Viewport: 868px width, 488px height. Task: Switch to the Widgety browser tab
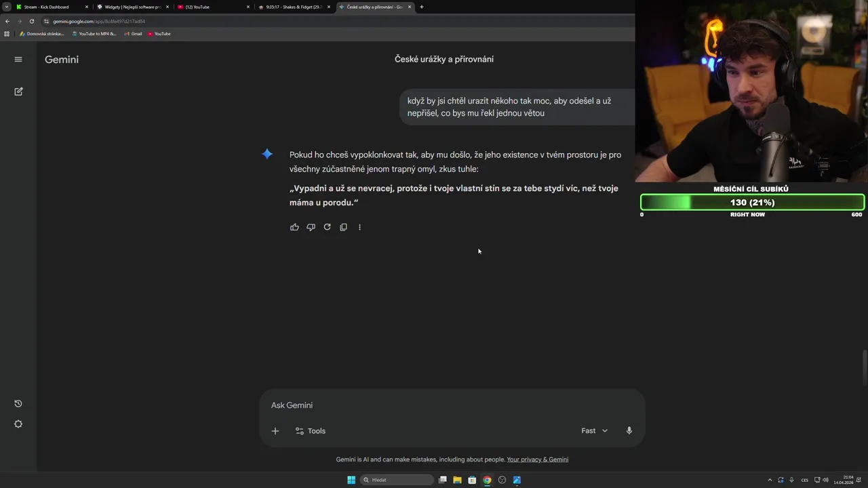pos(132,7)
